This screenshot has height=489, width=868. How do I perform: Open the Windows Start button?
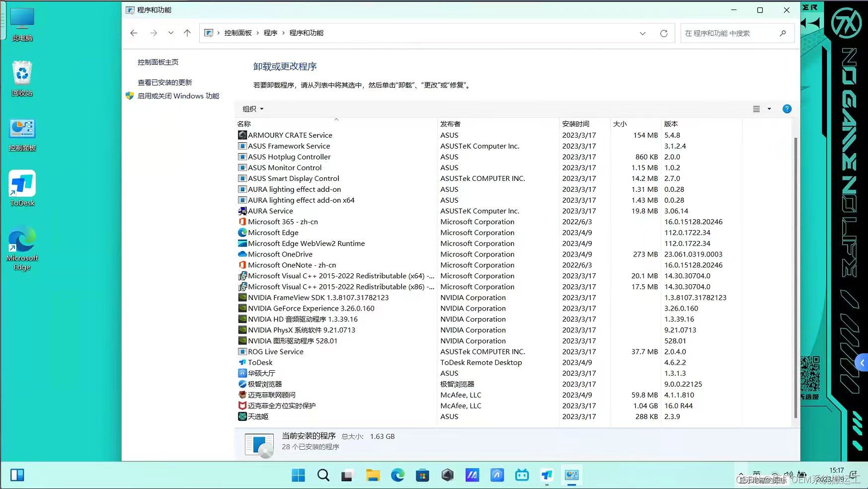click(298, 476)
